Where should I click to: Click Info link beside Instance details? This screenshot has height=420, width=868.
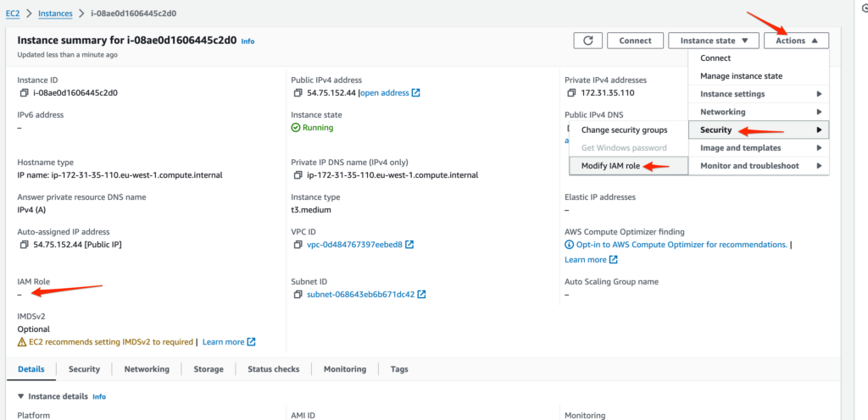pos(99,397)
